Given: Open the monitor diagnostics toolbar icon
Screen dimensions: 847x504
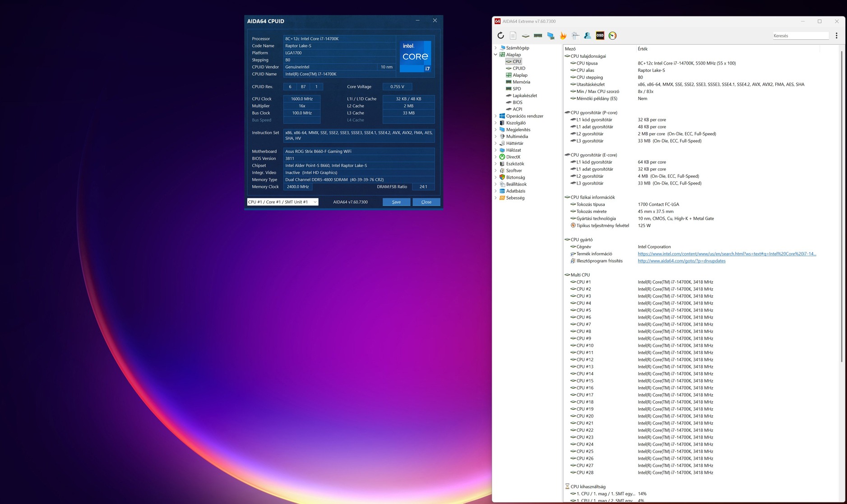Looking at the screenshot, I should [551, 36].
